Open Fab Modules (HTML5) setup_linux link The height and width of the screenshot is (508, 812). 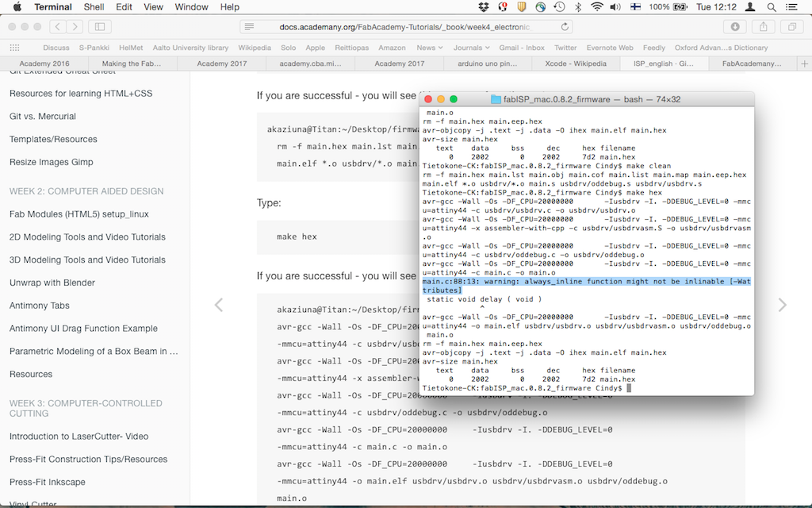click(79, 214)
